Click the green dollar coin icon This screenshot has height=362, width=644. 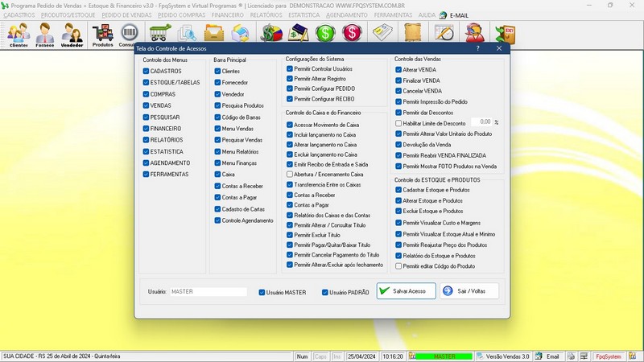point(325,33)
